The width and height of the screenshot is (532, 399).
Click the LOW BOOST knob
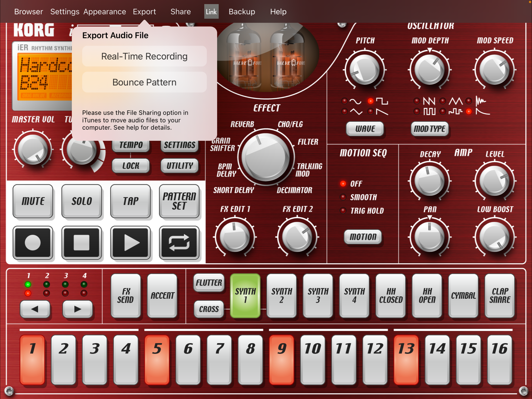(x=494, y=237)
